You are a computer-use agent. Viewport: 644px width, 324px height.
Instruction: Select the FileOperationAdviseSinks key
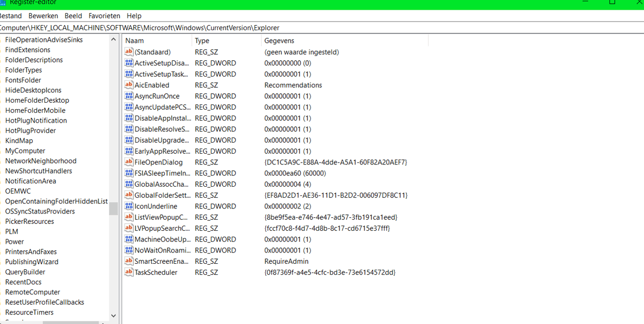tap(44, 39)
